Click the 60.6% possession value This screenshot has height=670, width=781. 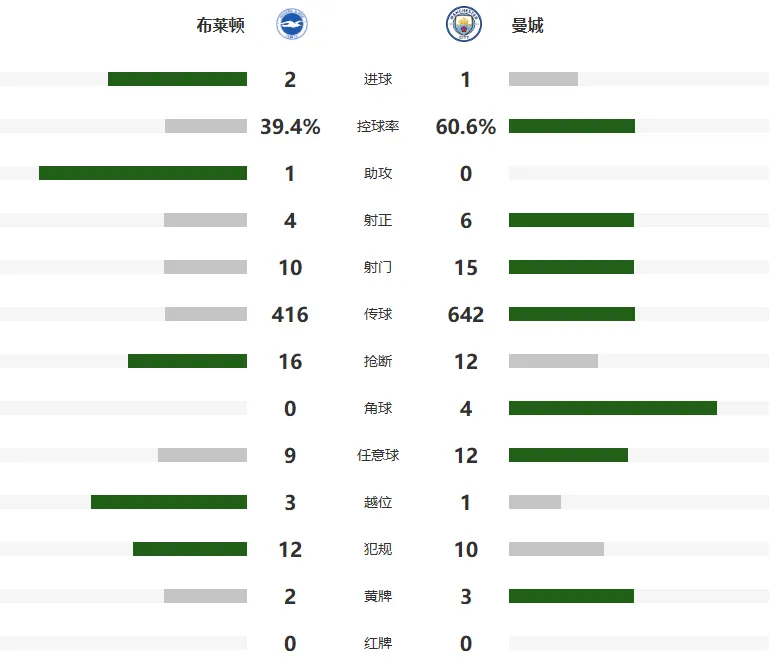click(466, 127)
